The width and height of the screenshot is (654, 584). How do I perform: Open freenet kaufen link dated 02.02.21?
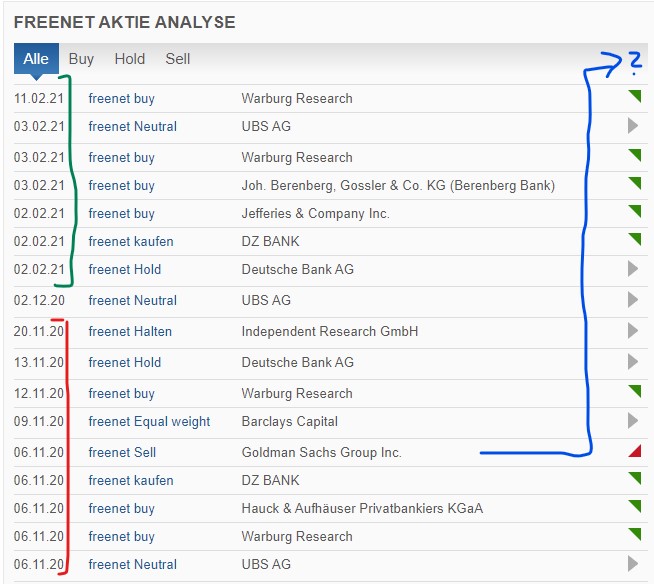(131, 242)
